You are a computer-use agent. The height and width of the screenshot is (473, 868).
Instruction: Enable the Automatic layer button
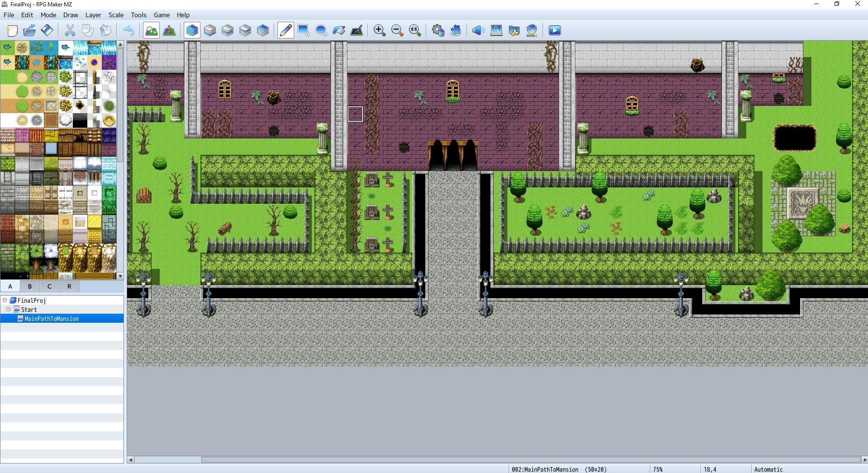click(x=192, y=30)
